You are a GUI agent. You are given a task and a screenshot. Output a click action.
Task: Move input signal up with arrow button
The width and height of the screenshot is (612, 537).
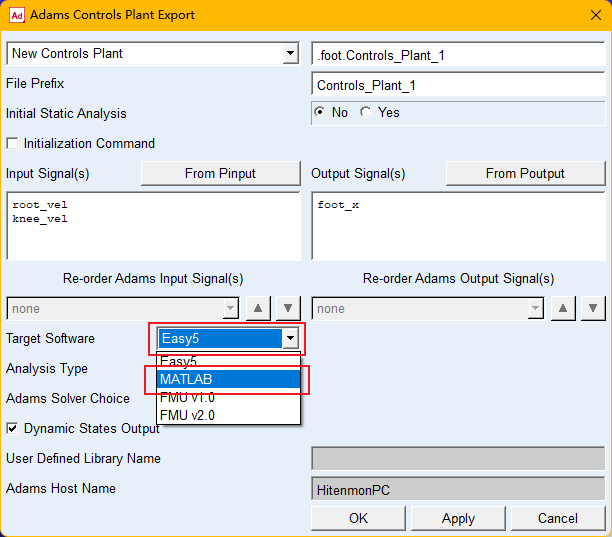point(259,309)
